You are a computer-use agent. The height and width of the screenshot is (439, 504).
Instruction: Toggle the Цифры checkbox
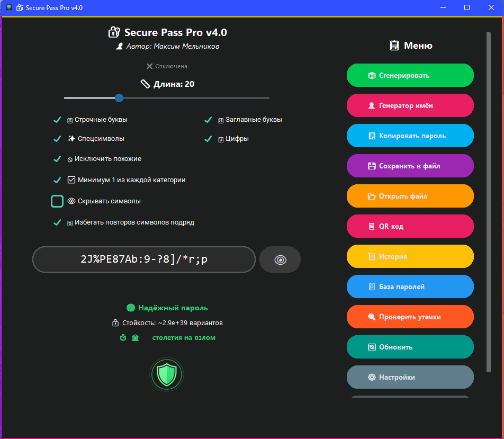(x=208, y=139)
